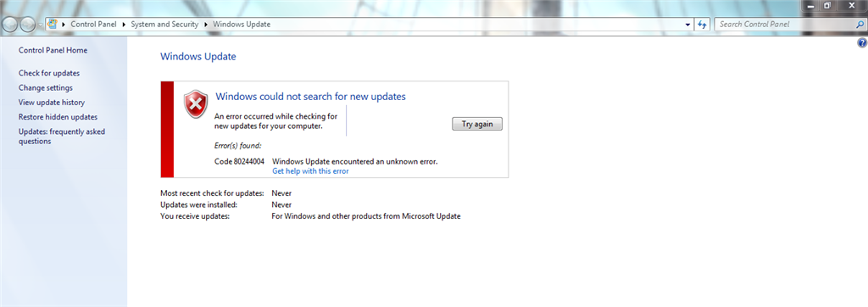This screenshot has height=307, width=868.
Task: Click 'Windows Update encountered an unknown error.' text
Action: (355, 161)
